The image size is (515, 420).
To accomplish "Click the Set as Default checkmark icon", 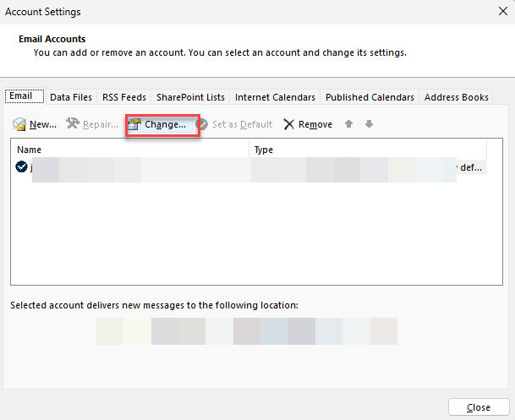I will [202, 124].
